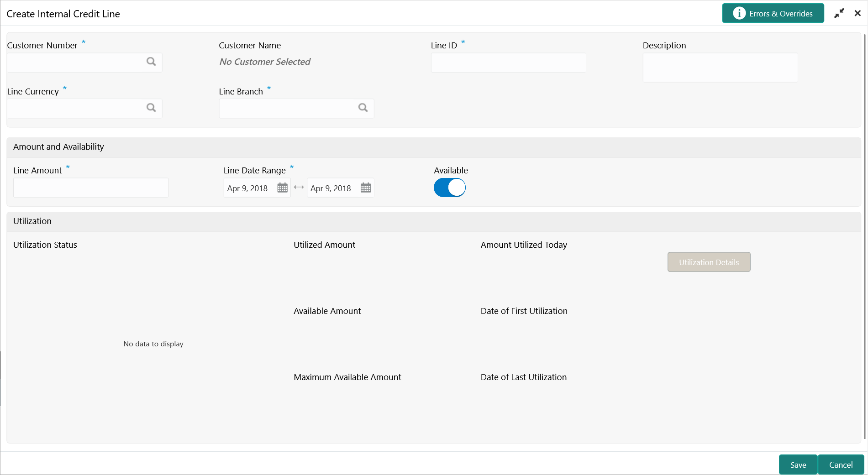Image resolution: width=868 pixels, height=475 pixels.
Task: Click the 'Maximum Available Amount' label
Action: tap(347, 377)
